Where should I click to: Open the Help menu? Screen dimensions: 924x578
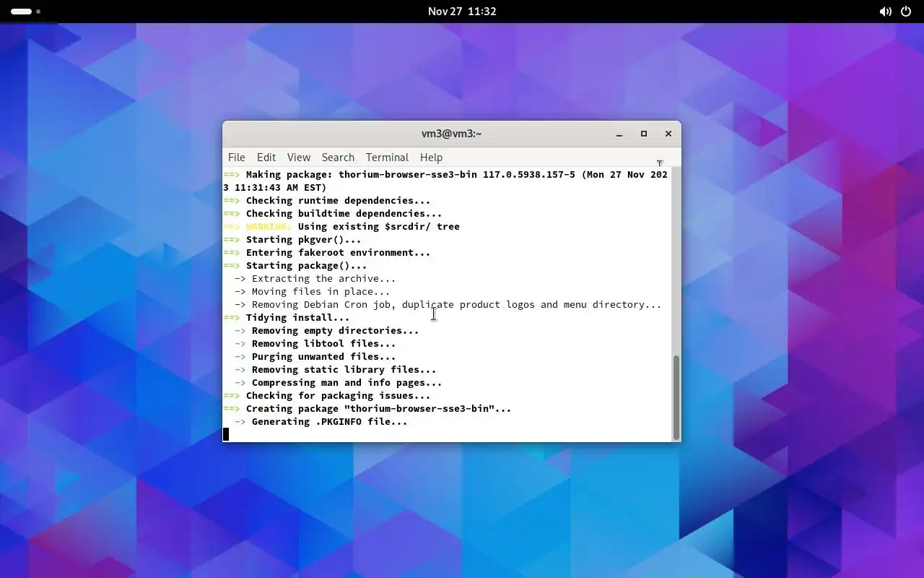pos(431,157)
